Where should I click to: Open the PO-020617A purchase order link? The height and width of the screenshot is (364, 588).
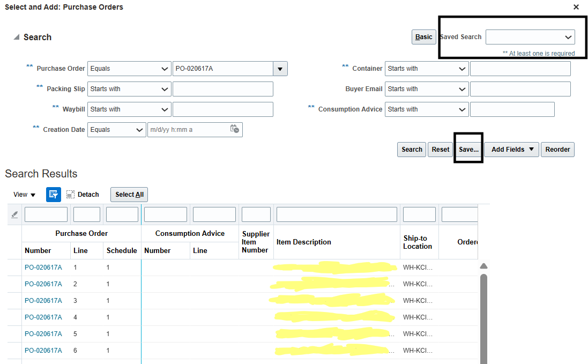click(43, 267)
